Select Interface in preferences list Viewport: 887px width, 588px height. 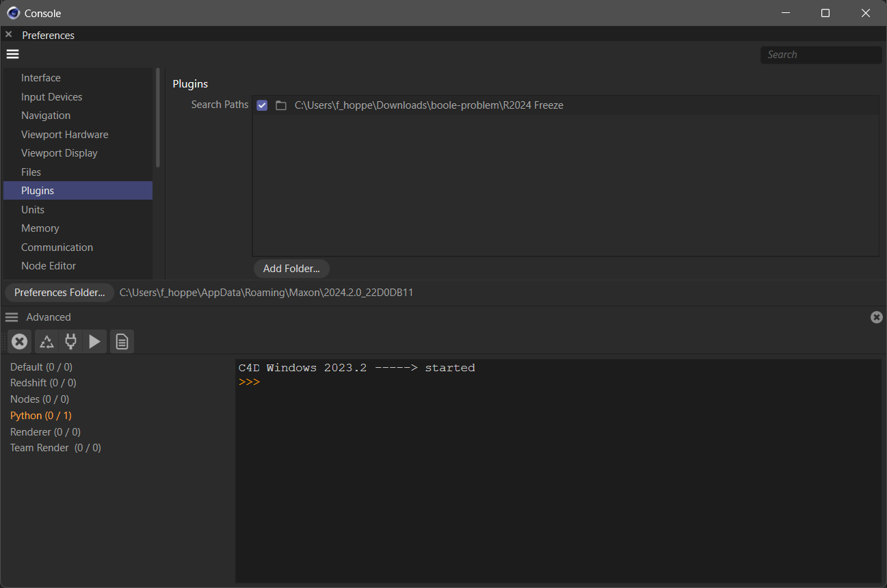[x=78, y=78]
